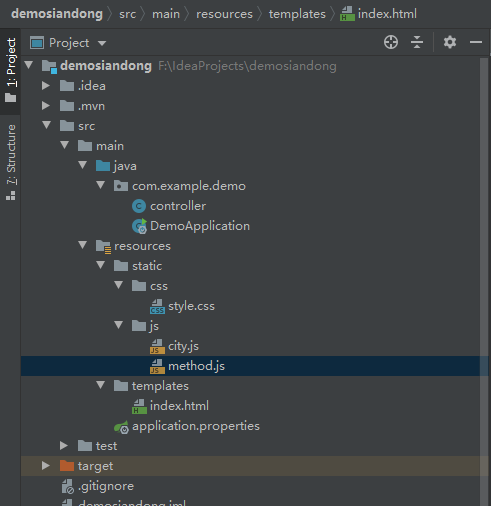Expand the target folder arrow
This screenshot has height=506, width=491.
[x=46, y=466]
